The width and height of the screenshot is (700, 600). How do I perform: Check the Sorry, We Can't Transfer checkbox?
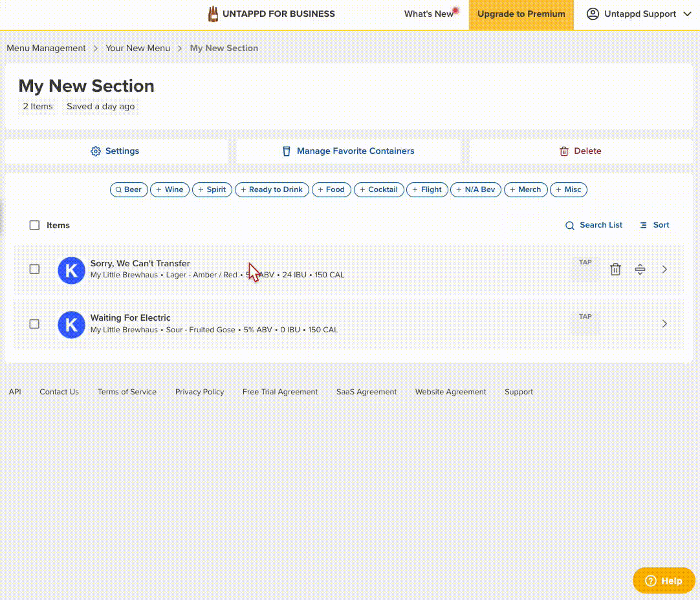[34, 270]
